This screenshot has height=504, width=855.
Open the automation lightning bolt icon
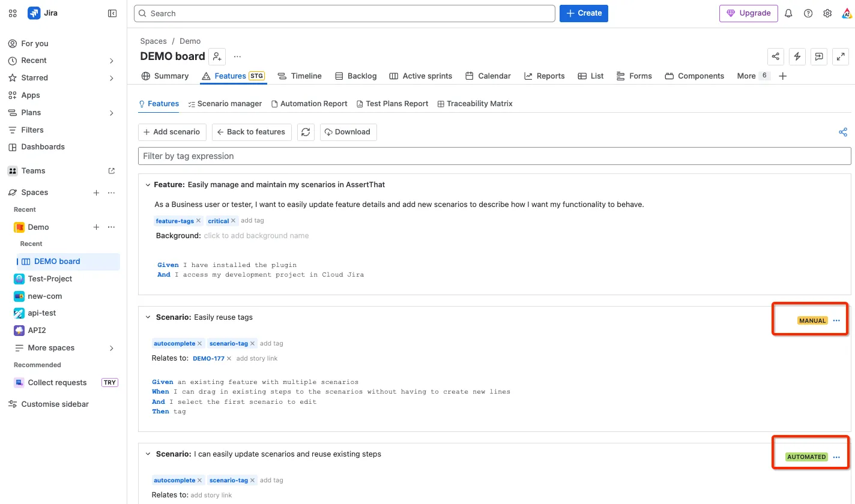797,56
